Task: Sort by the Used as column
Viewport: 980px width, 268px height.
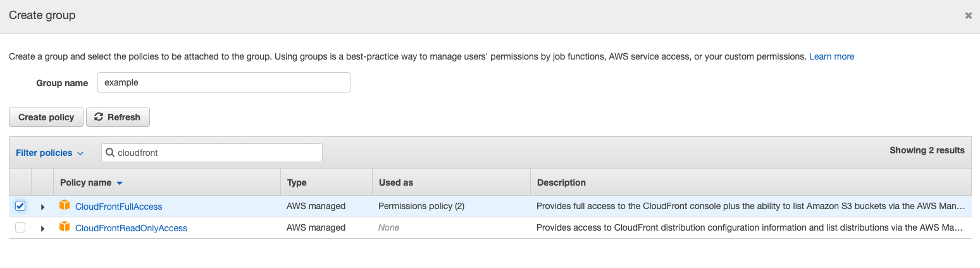Action: [395, 182]
